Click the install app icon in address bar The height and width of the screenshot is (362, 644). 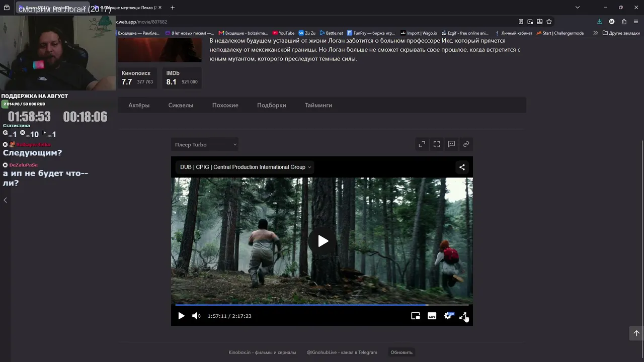[x=540, y=22]
